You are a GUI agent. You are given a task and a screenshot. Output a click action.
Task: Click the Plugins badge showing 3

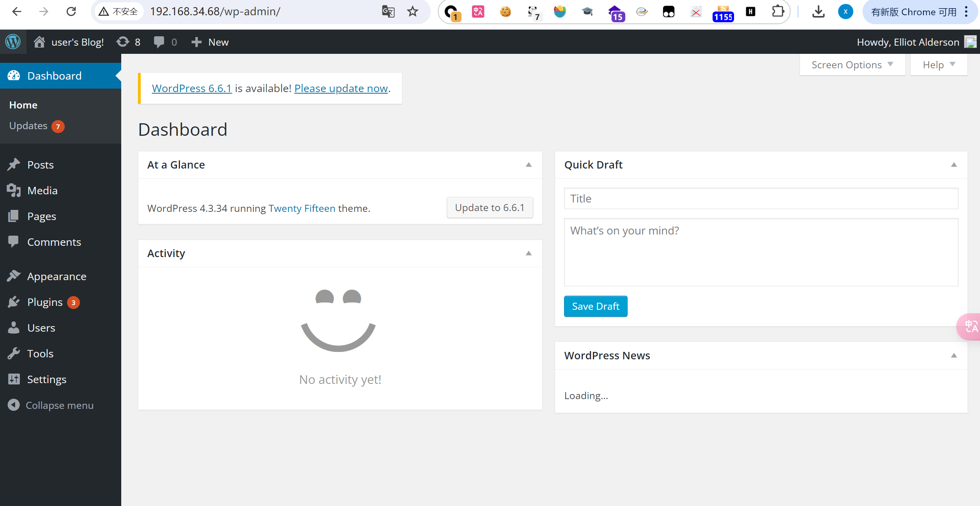(73, 302)
